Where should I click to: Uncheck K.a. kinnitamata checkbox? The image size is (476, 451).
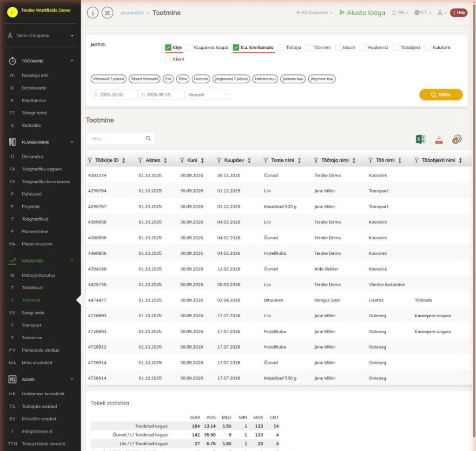coord(236,47)
